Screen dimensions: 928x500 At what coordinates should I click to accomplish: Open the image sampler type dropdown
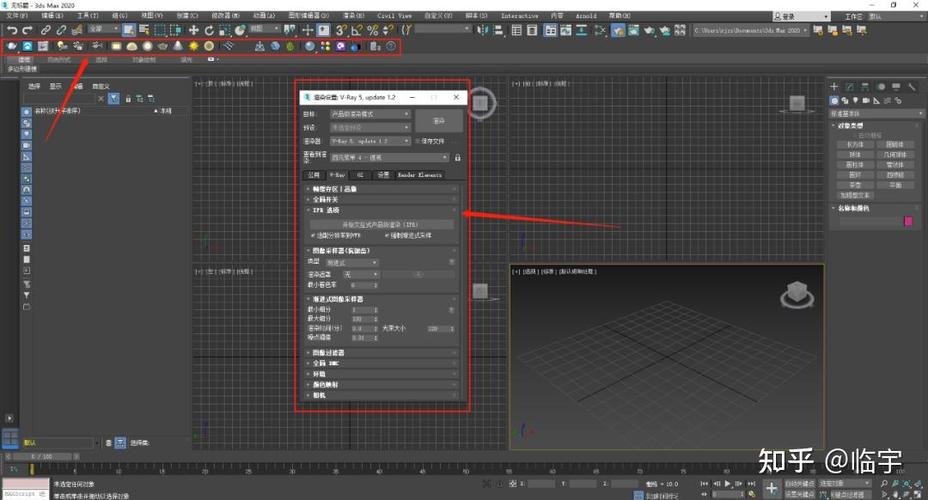(352, 262)
